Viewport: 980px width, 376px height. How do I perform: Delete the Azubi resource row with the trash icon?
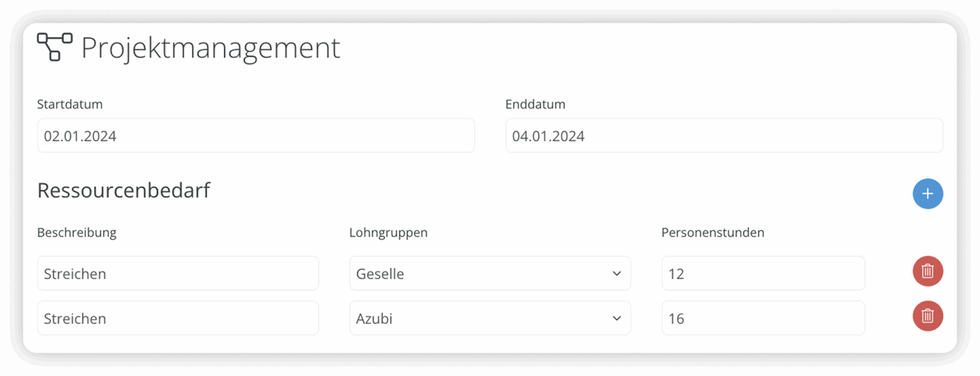927,316
